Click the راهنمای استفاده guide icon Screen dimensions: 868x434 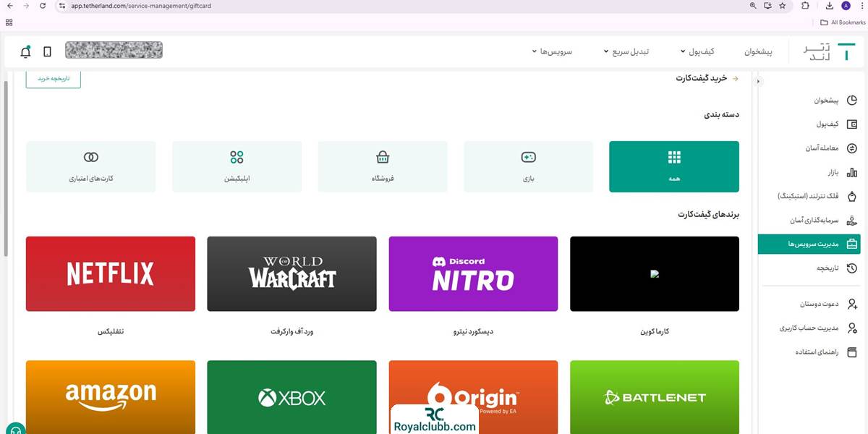(x=851, y=352)
